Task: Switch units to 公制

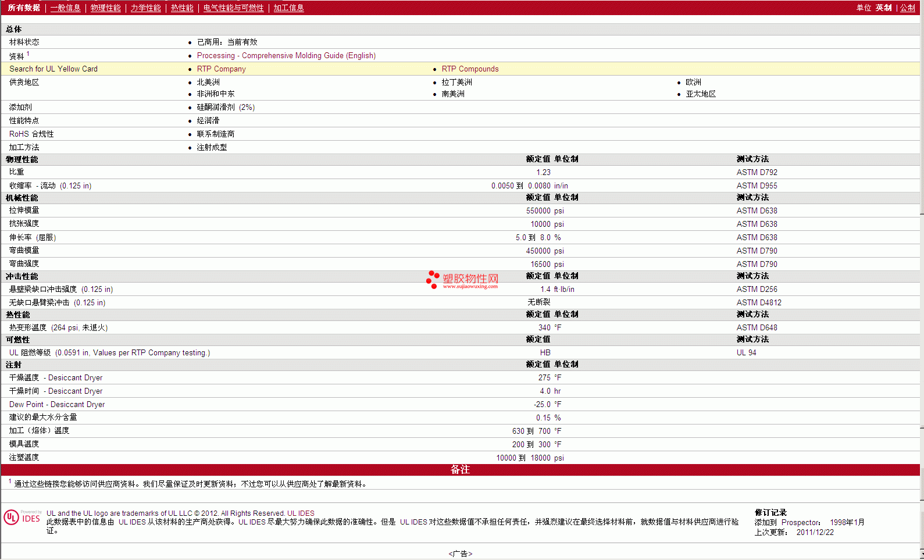Action: 908,8
